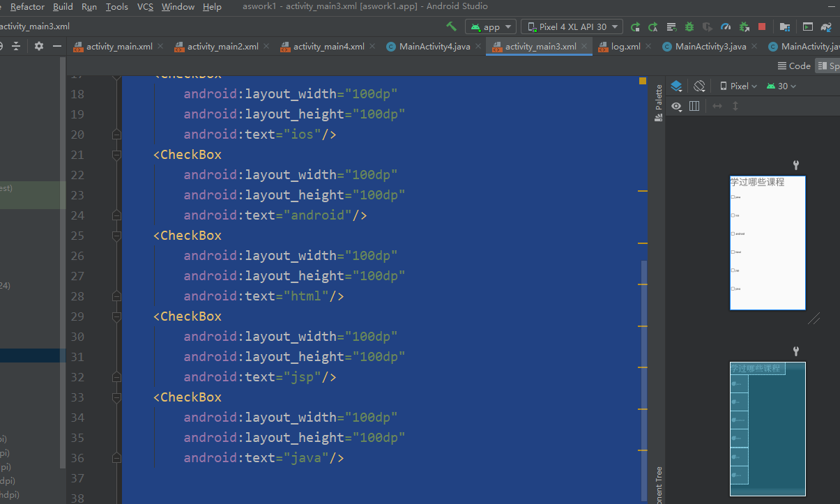Screen dimensions: 840x504
Task: Click the wrench above the design preview
Action: 796,165
